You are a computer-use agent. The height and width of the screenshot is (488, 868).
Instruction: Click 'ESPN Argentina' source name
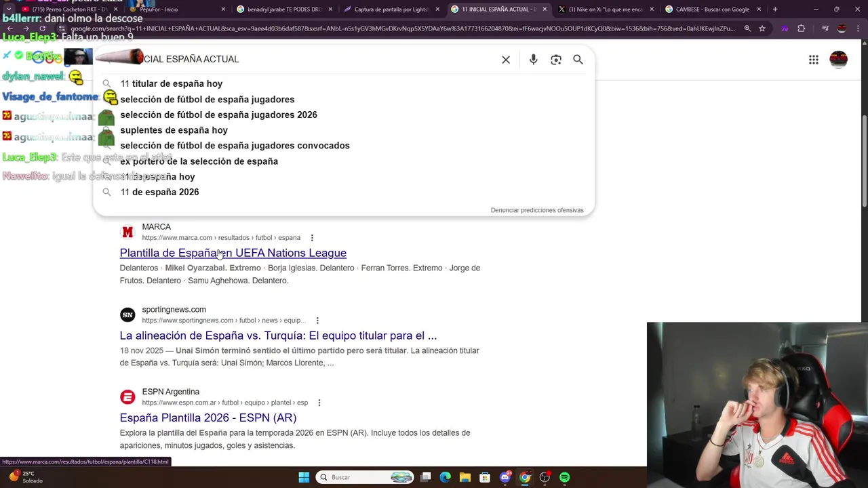[170, 392]
